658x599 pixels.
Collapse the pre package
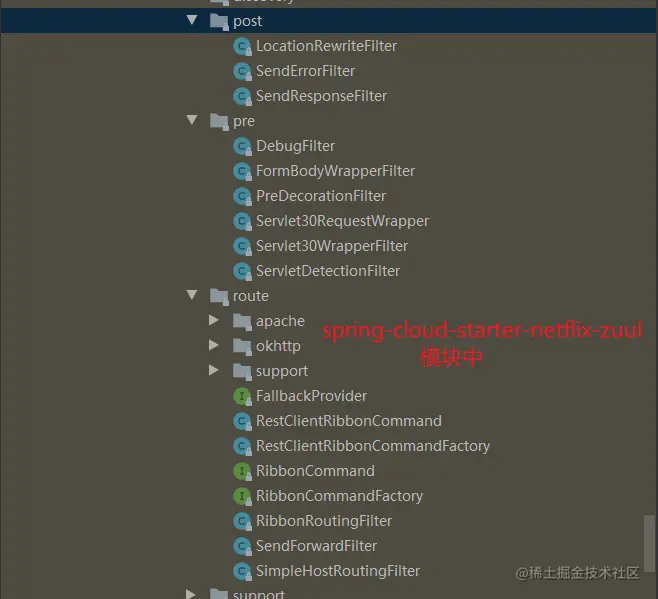click(x=192, y=120)
